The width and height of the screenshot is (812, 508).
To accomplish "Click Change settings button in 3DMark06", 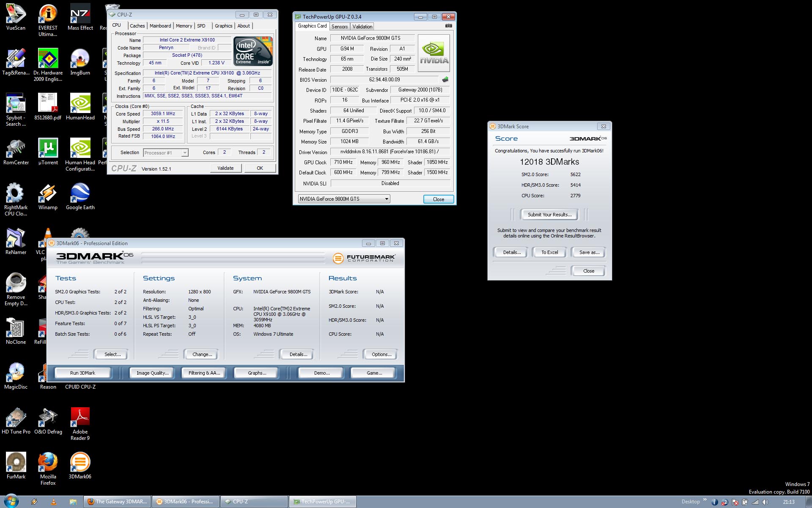I will coord(202,354).
